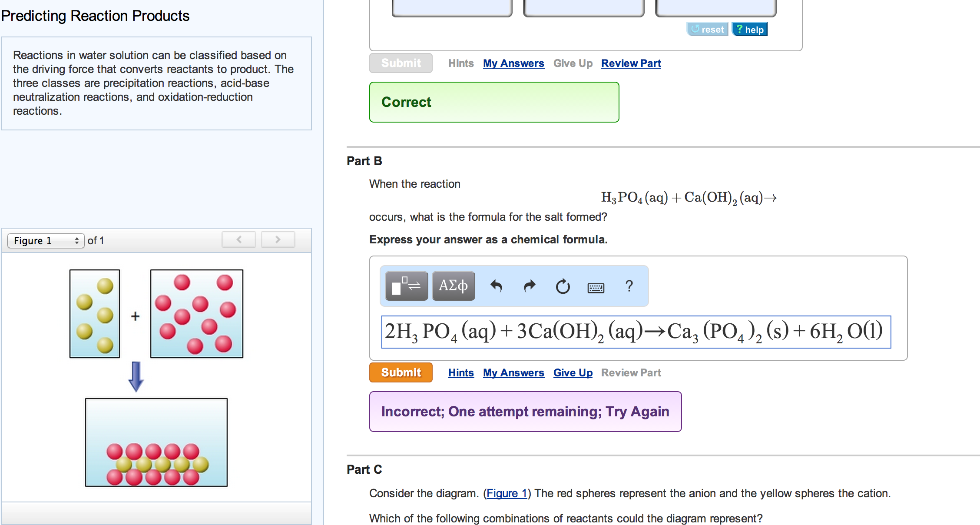Click the first empty drop box in Part A

click(452, 8)
